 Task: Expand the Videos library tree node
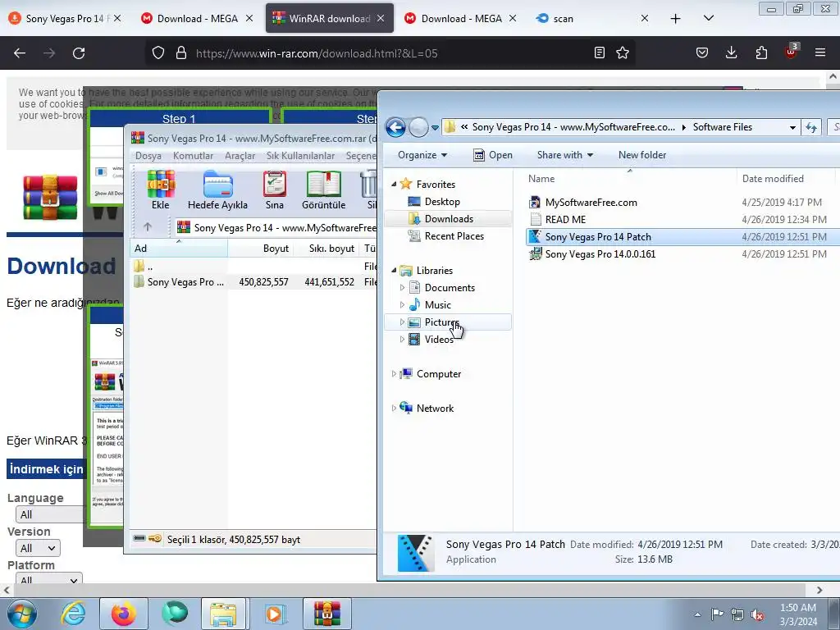pyautogui.click(x=402, y=339)
